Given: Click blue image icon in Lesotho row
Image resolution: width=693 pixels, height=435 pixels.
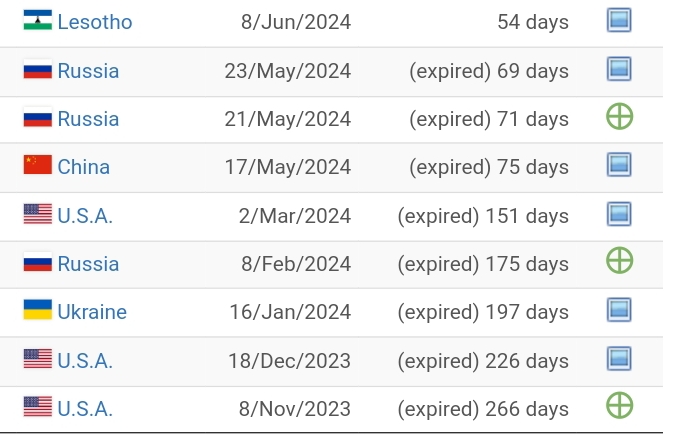Looking at the screenshot, I should [x=619, y=21].
